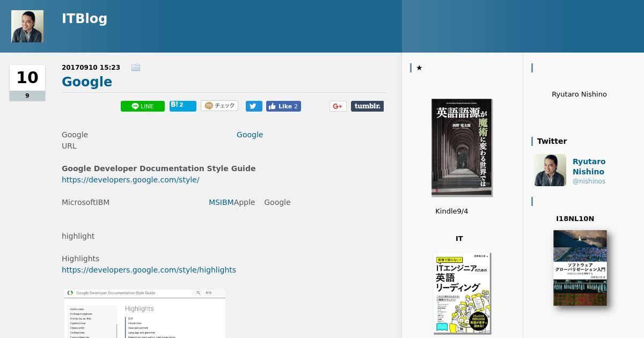Screen dimensions: 644x338
Task: Open the developers.google.com/style/ link
Action: 130,180
